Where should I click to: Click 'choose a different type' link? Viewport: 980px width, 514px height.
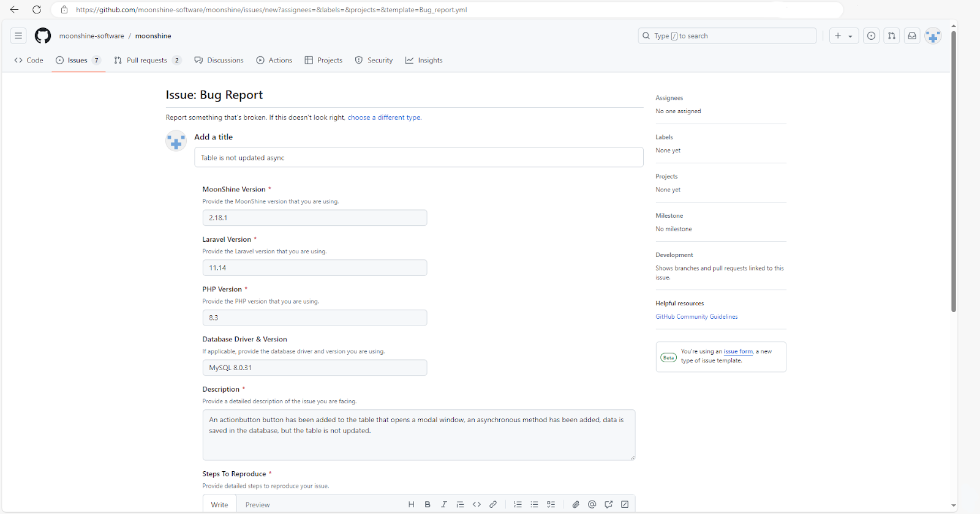pyautogui.click(x=384, y=117)
